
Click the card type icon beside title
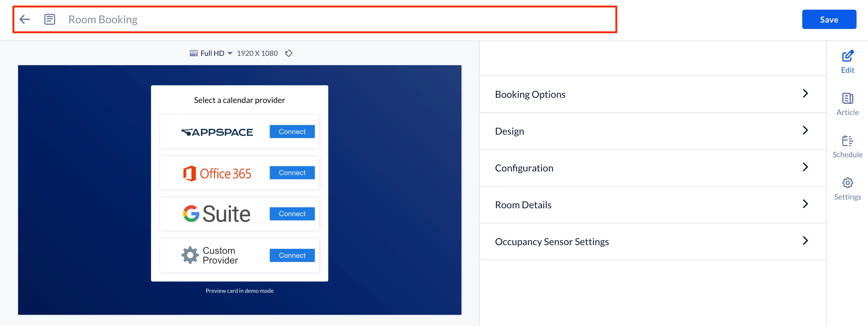(49, 19)
